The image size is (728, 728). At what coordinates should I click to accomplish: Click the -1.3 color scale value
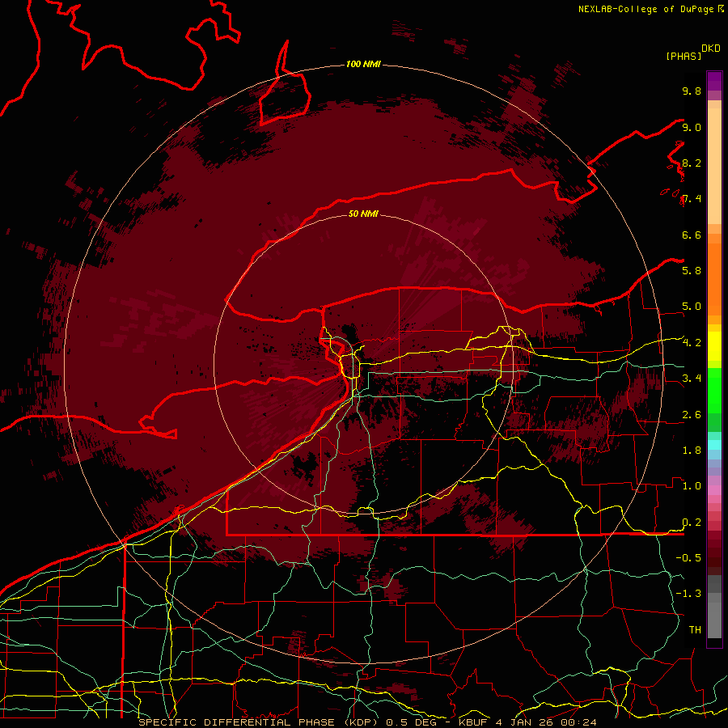688,594
